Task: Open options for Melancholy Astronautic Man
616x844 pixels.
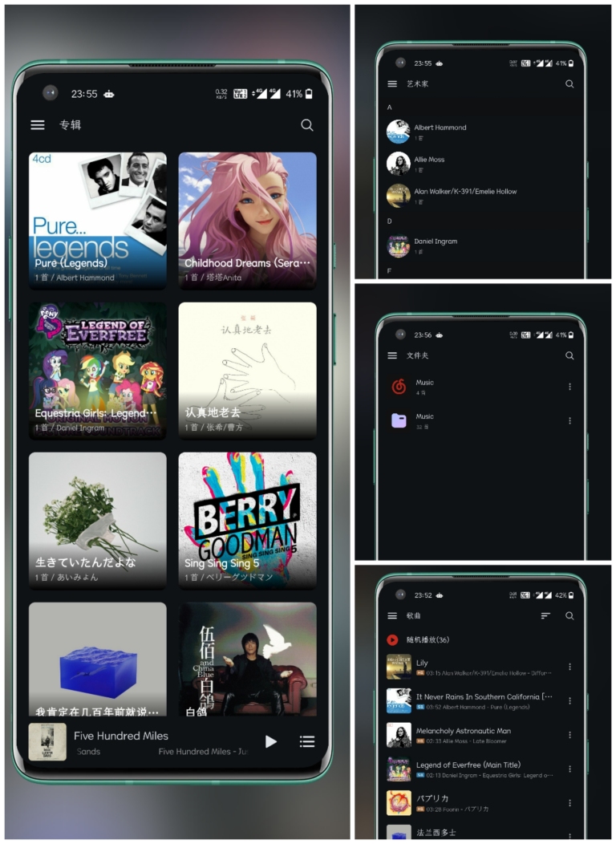Action: 569,735
